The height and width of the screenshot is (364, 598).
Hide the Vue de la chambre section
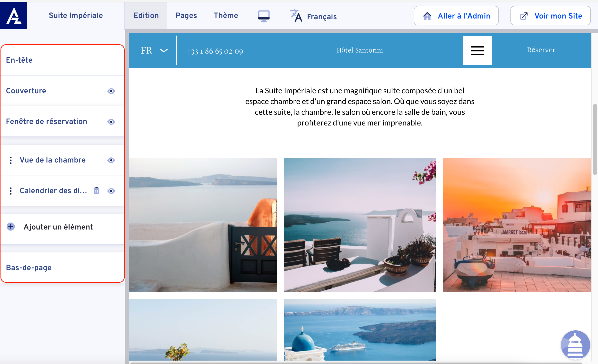tap(111, 160)
